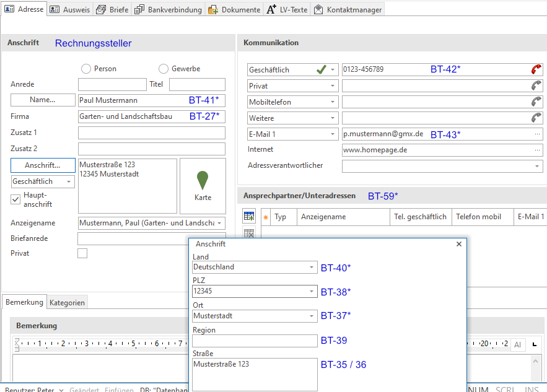Click the Typ column header
The width and height of the screenshot is (547, 392).
click(284, 217)
